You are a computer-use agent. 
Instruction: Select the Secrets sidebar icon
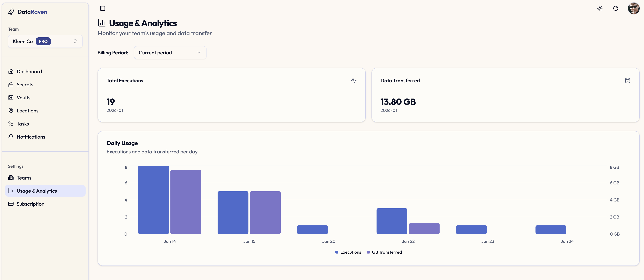pos(11,85)
